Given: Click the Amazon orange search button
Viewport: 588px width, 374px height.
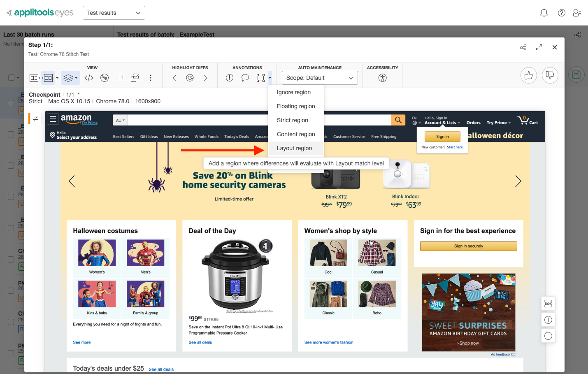Looking at the screenshot, I should click(x=398, y=120).
